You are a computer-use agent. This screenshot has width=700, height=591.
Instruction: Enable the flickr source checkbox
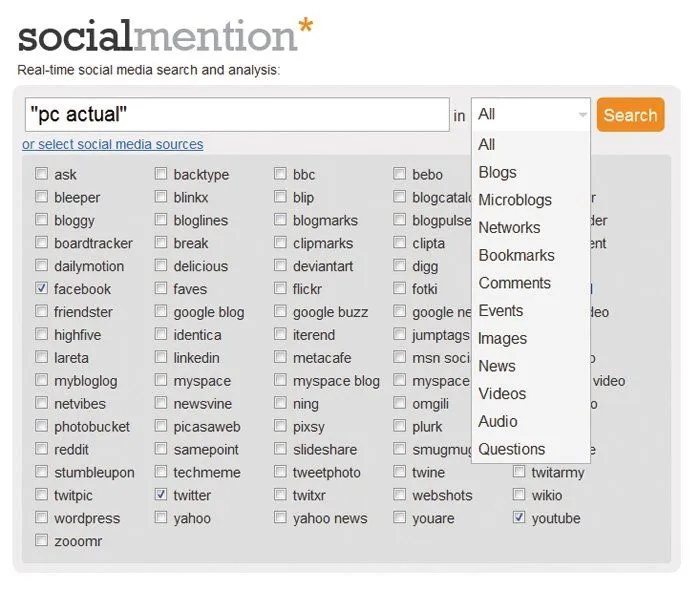[281, 288]
